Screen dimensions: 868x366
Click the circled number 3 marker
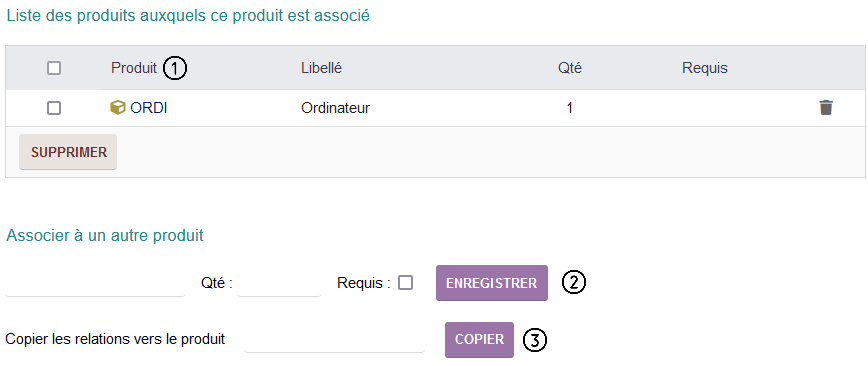pyautogui.click(x=535, y=340)
